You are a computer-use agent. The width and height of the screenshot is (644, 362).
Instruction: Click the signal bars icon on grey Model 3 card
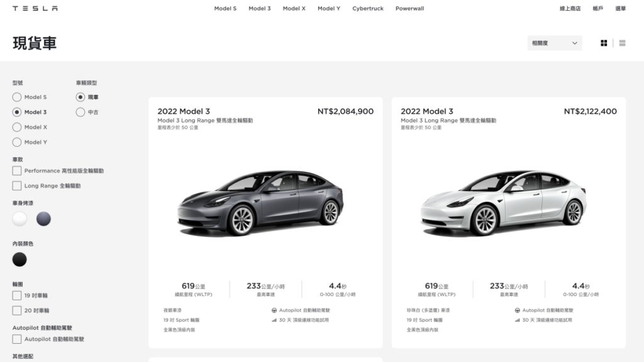[274, 320]
